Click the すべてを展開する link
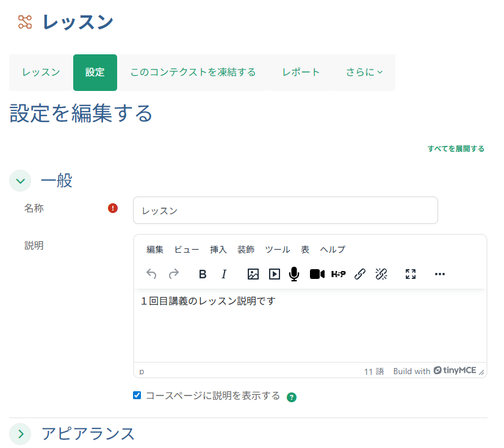This screenshot has width=504, height=448. point(456,148)
